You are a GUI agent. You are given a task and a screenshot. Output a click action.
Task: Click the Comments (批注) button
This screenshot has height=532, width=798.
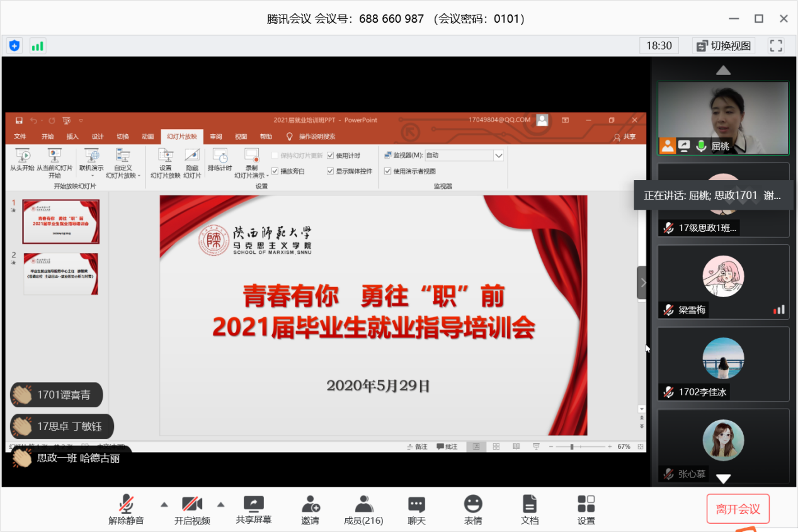coord(447,446)
